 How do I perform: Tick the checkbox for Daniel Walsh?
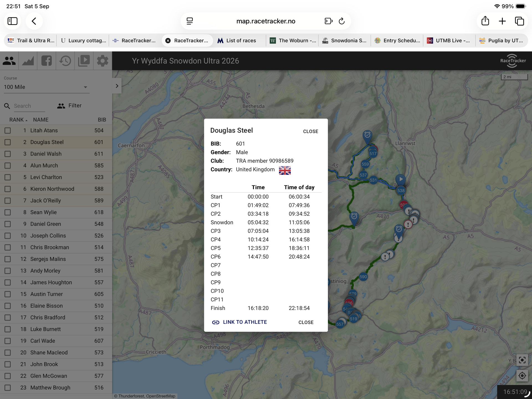(7, 154)
